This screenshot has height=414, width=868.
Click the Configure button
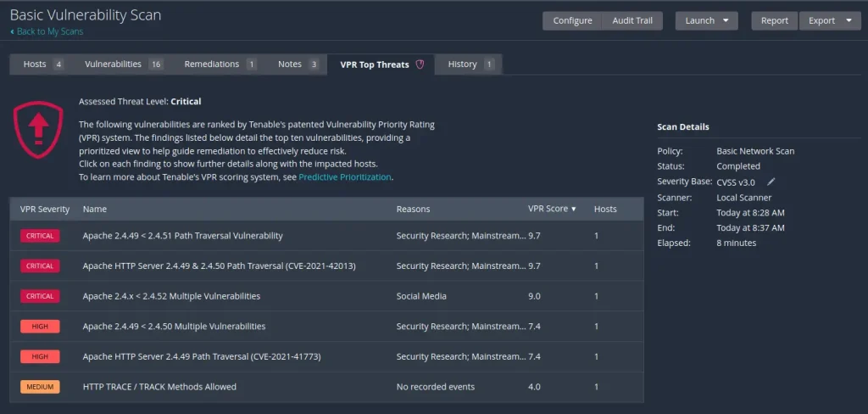572,20
